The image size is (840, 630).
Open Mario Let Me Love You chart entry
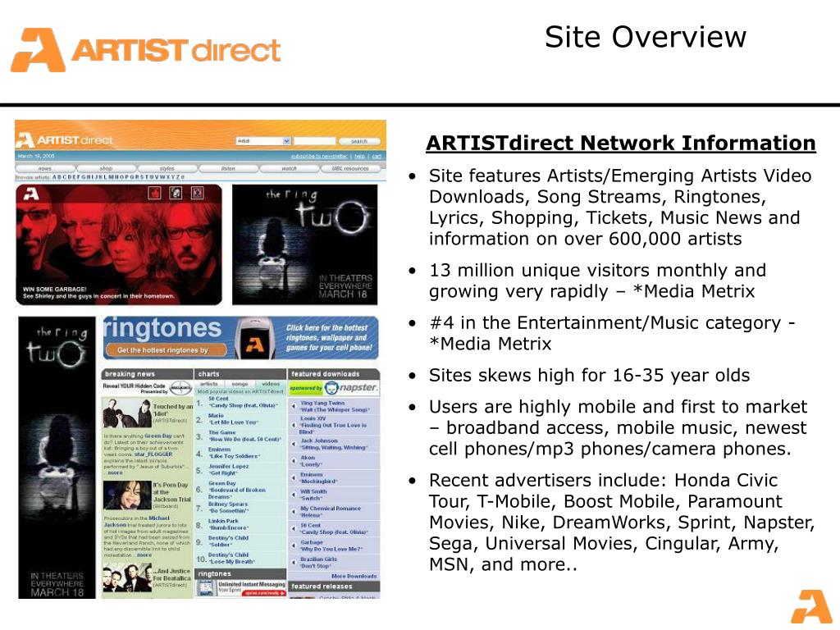point(233,419)
